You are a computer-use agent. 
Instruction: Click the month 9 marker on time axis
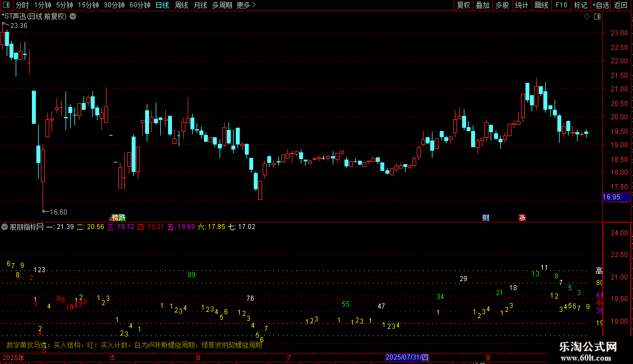coord(488,357)
